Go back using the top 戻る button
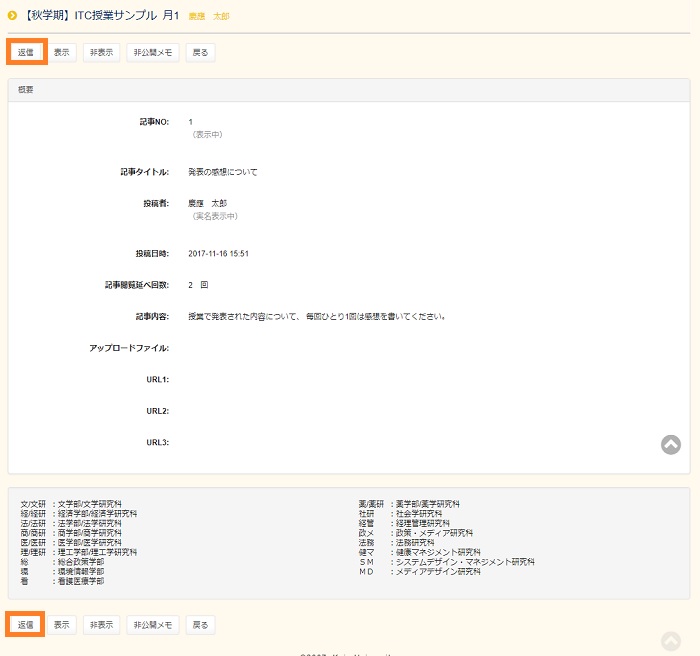Screen dimensions: 700x656 point(200,52)
